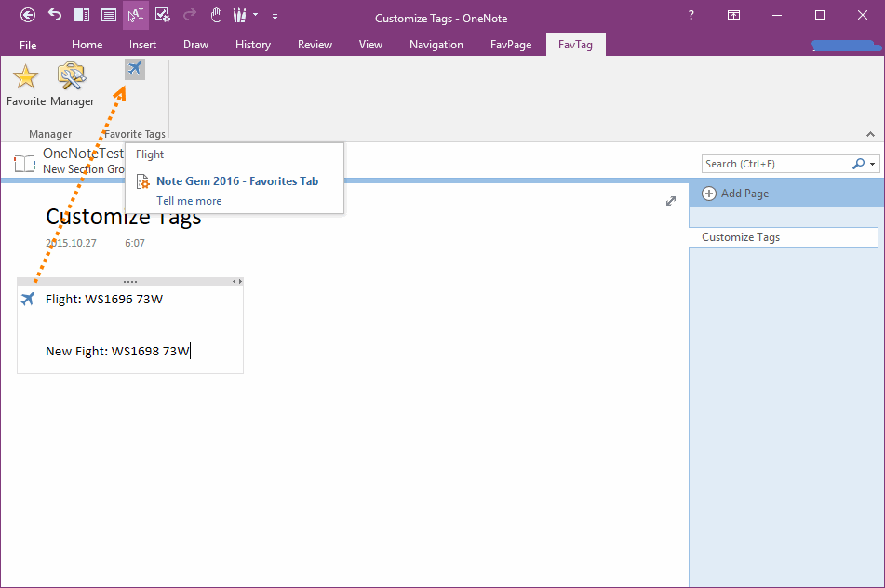Click the page title Customize Tags

[123, 217]
